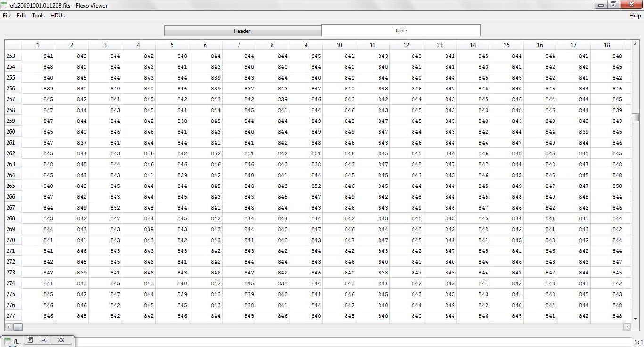Click cell 838 in row 273

point(373,273)
